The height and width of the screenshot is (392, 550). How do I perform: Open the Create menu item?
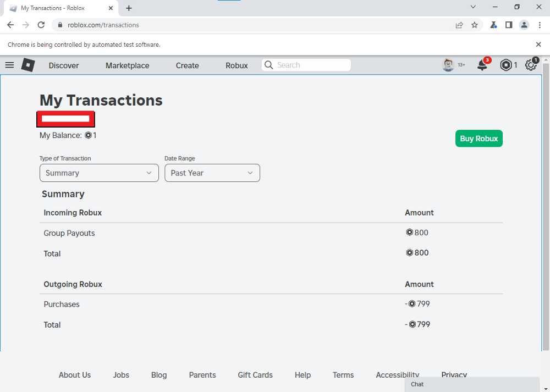click(x=188, y=65)
